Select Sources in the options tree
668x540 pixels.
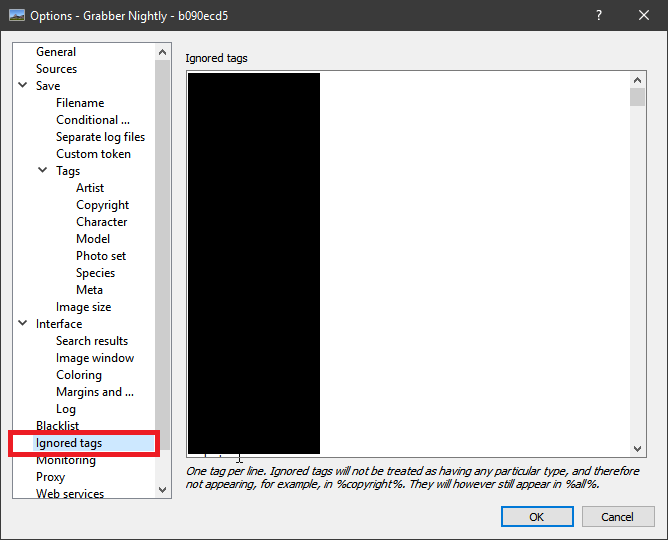56,69
